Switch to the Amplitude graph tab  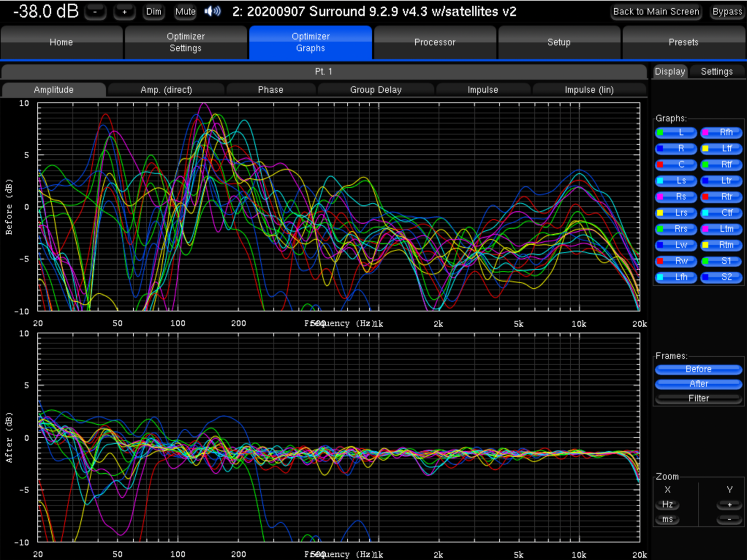click(54, 90)
